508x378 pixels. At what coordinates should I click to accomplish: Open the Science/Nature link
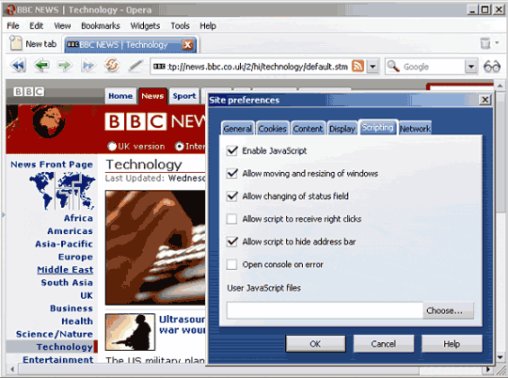pyautogui.click(x=54, y=334)
